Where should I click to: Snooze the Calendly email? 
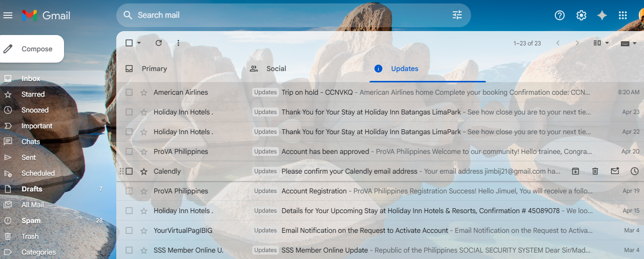(x=635, y=171)
